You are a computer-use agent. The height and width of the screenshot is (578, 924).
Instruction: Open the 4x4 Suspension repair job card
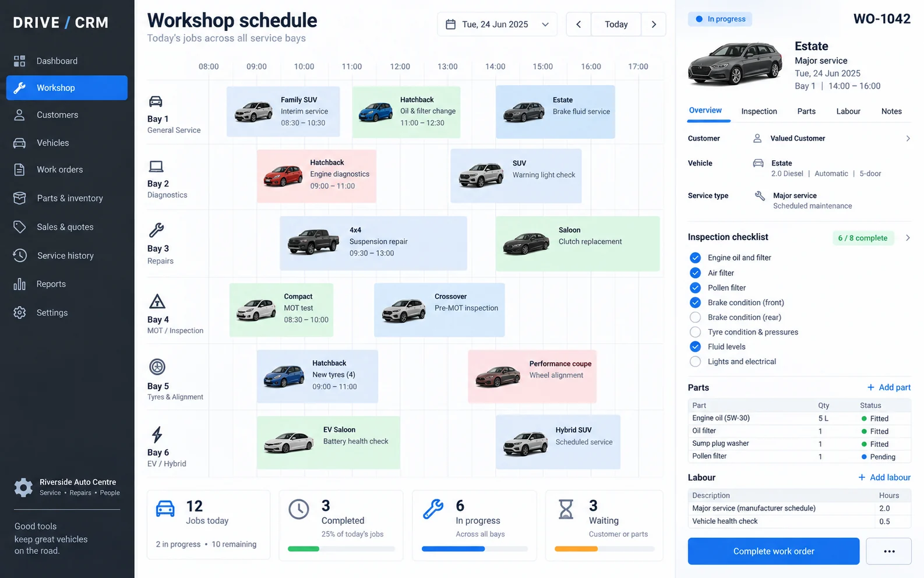pyautogui.click(x=373, y=244)
